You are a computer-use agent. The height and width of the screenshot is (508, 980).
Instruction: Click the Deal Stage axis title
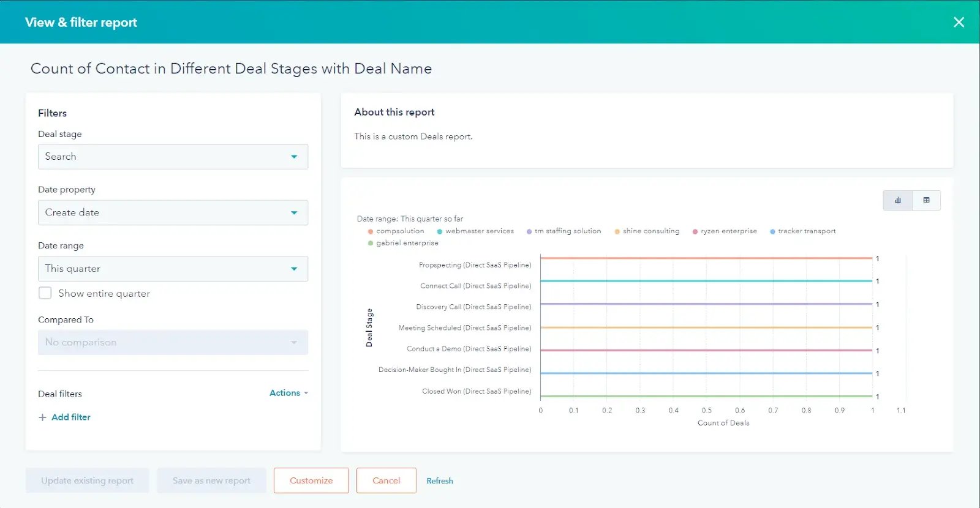[369, 328]
